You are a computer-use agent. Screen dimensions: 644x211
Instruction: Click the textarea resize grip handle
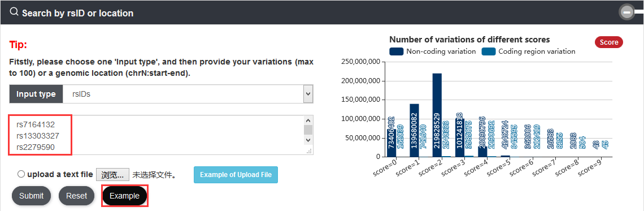point(309,152)
